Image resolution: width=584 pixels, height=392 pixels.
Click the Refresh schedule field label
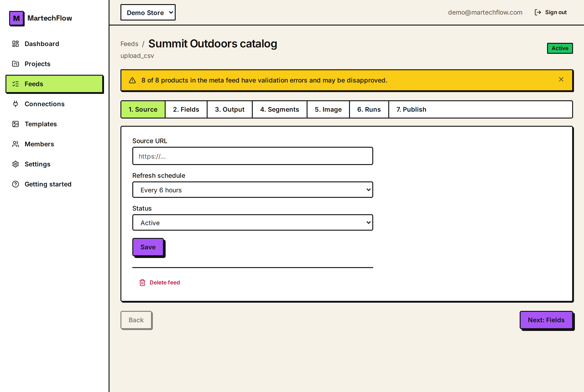click(x=159, y=175)
